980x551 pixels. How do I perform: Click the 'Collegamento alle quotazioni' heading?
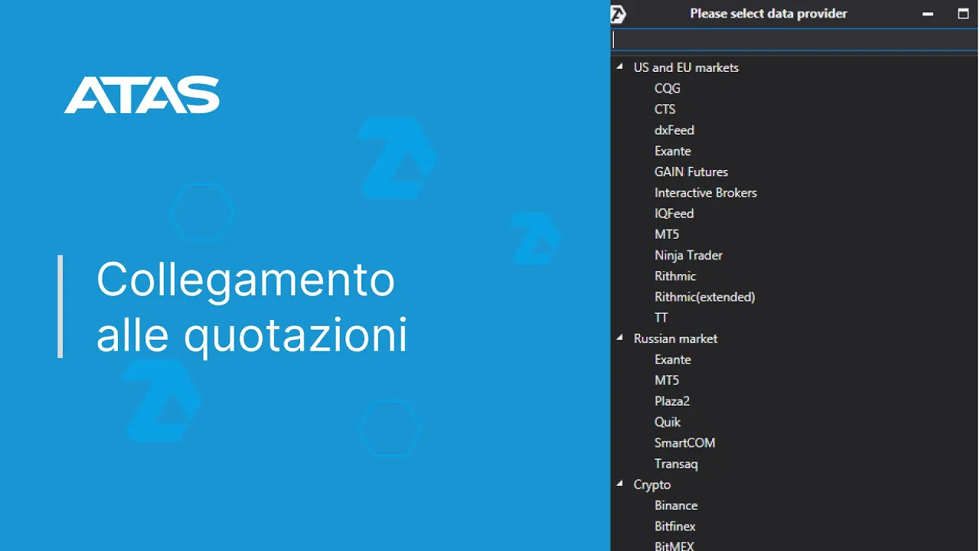pos(252,307)
